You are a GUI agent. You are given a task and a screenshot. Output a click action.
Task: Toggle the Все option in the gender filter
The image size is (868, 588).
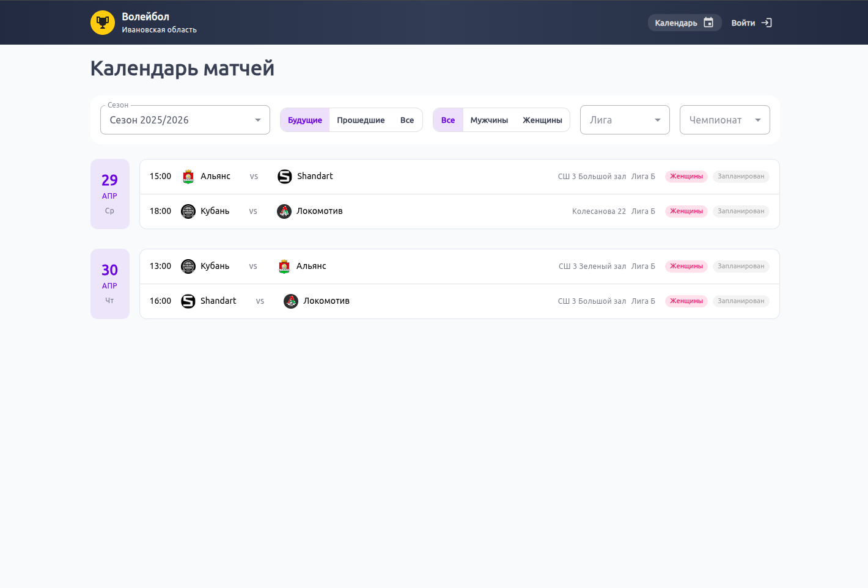click(447, 120)
